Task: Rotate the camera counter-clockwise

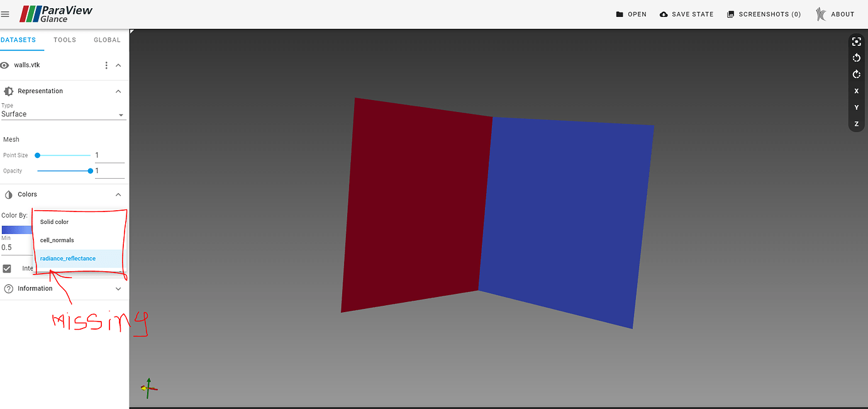Action: point(856,58)
